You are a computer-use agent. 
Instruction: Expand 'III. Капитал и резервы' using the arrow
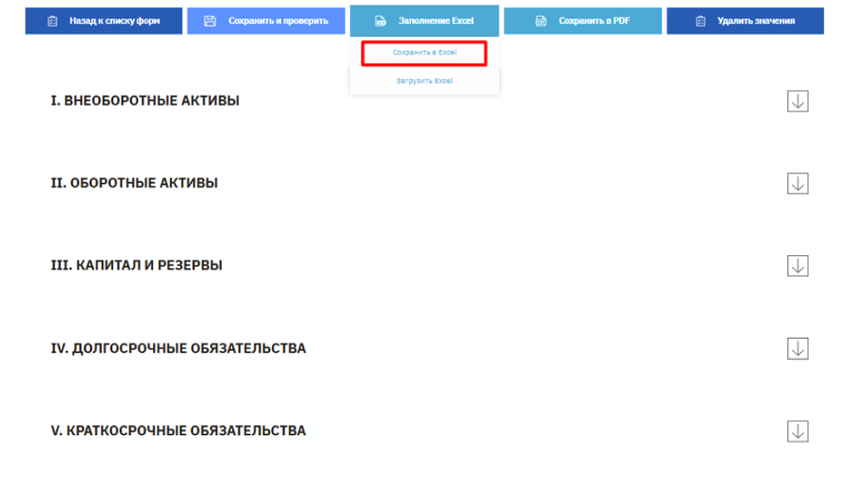coord(797,265)
